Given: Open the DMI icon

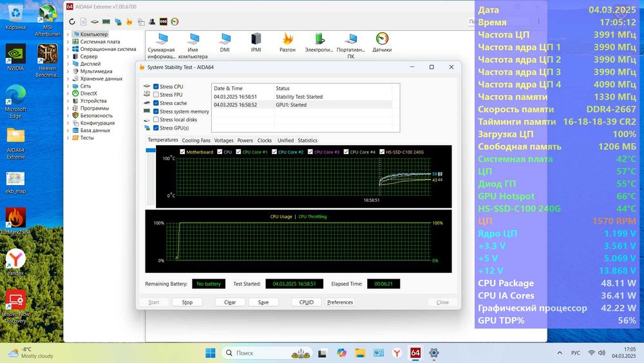Looking at the screenshot, I should tap(225, 40).
